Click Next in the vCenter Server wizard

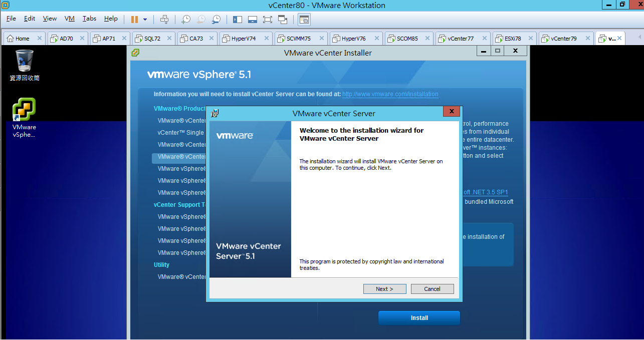point(384,289)
